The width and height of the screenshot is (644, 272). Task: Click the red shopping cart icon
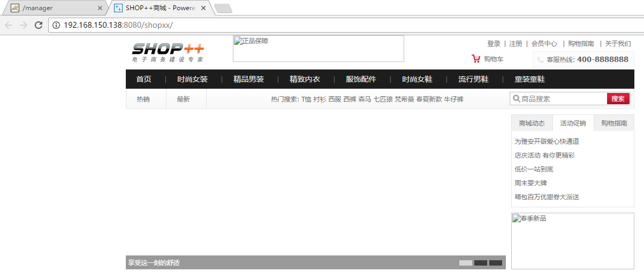(x=476, y=59)
